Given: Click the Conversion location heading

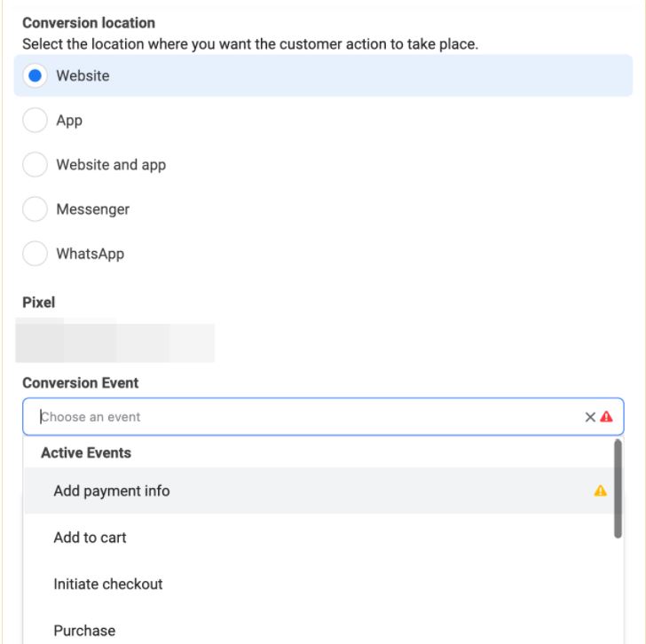Looking at the screenshot, I should 89,23.
